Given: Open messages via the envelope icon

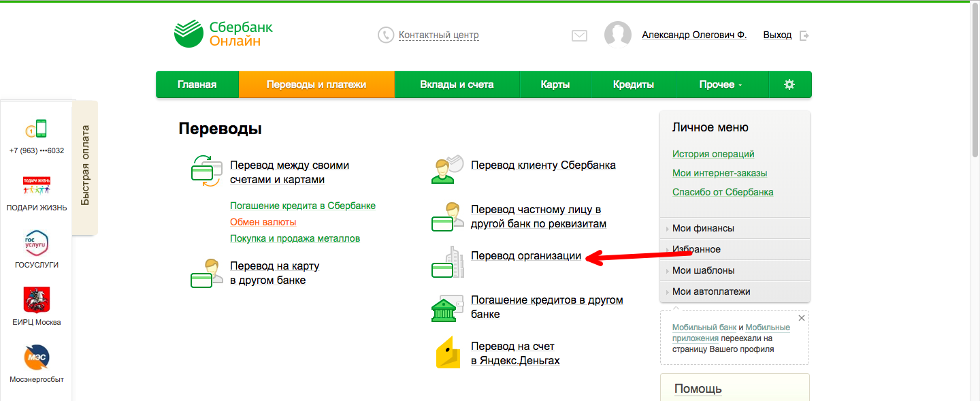Looking at the screenshot, I should pyautogui.click(x=579, y=35).
